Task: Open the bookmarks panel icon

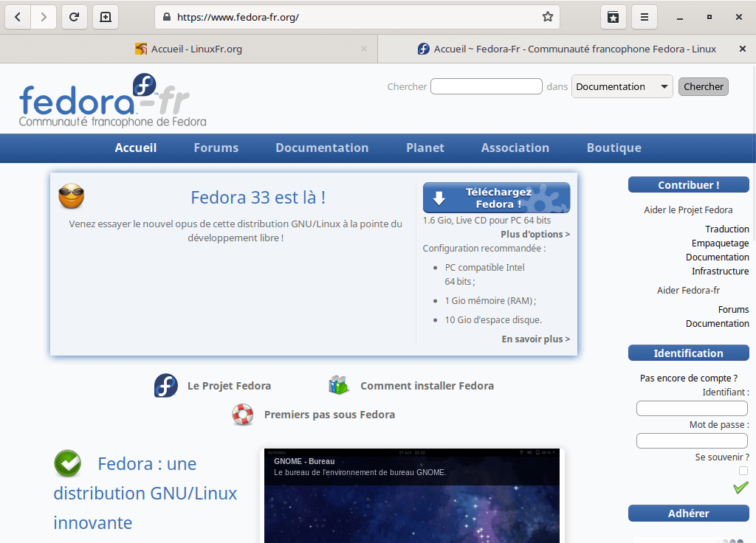Action: [614, 18]
